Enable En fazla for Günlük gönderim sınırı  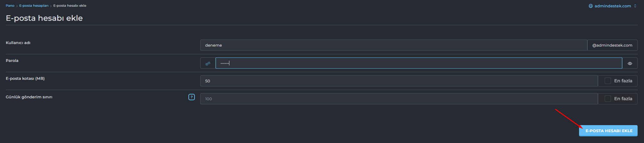[608, 99]
